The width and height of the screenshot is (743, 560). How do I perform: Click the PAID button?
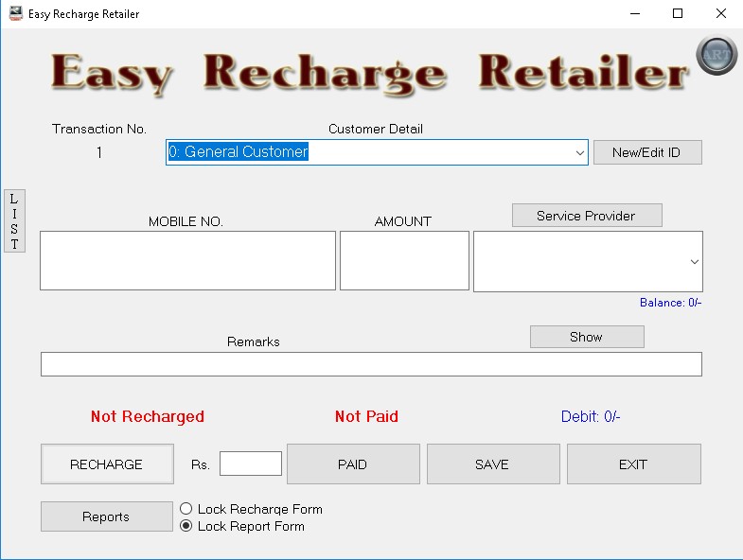pos(353,464)
